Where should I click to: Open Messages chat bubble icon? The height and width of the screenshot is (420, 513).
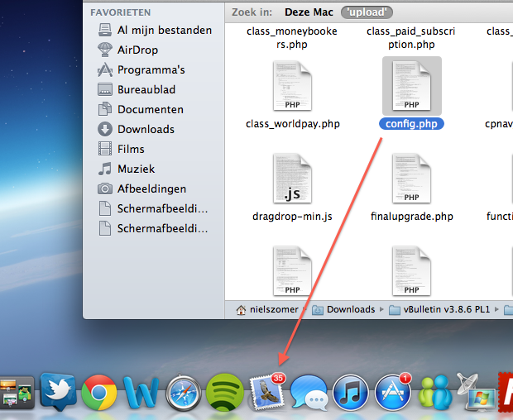tap(309, 392)
